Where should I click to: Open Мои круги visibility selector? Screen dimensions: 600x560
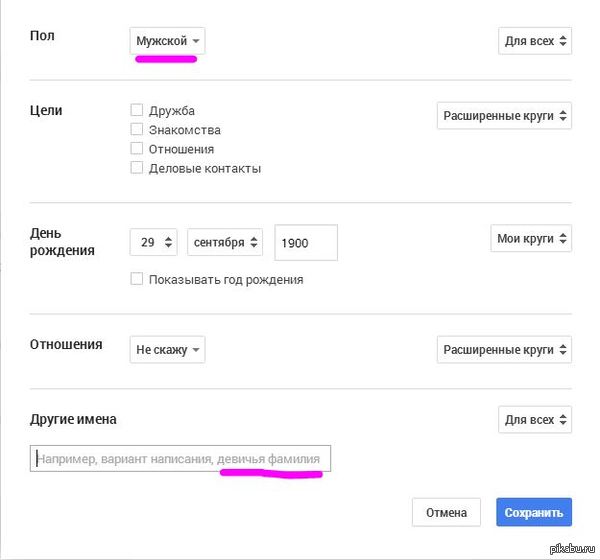pos(533,239)
